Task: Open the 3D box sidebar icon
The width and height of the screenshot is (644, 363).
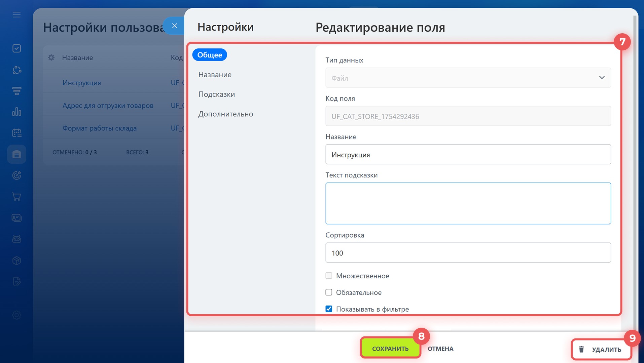Action: [16, 260]
